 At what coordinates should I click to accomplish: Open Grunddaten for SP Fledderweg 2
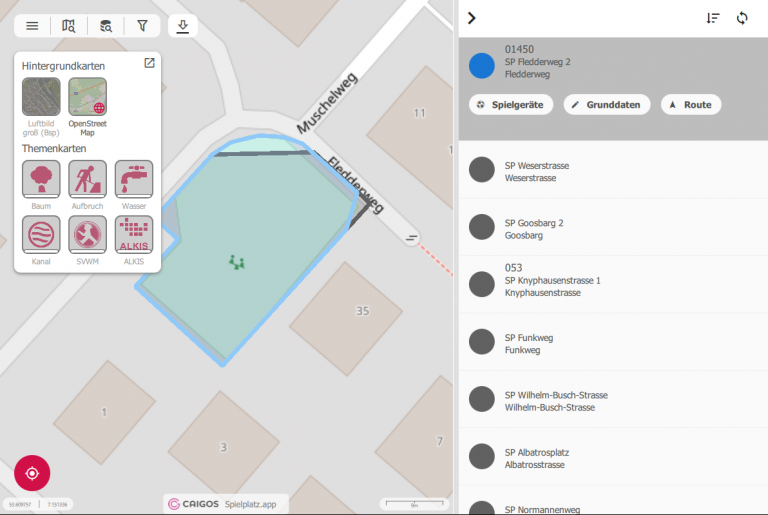point(607,104)
